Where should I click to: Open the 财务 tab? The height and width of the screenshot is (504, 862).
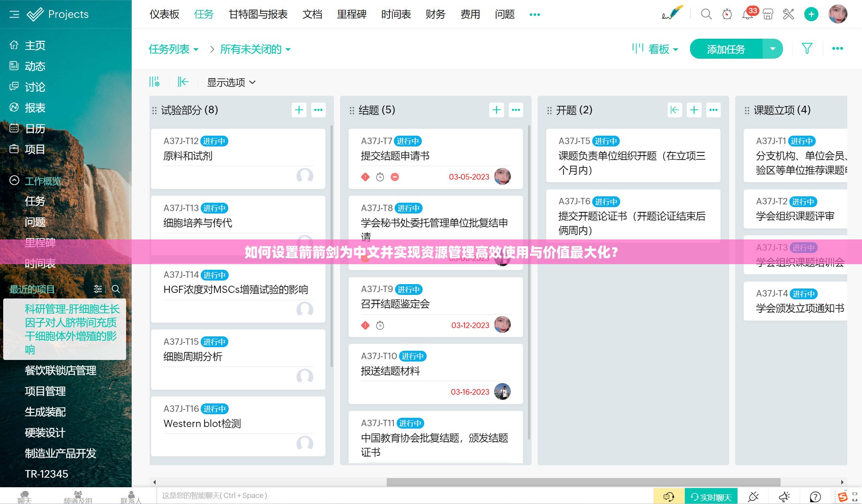pos(435,14)
